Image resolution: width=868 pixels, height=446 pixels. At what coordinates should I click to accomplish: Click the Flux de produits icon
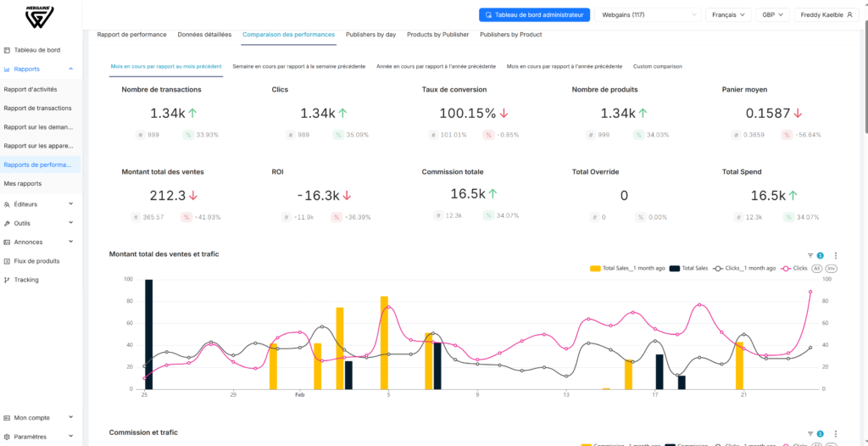click(x=7, y=261)
